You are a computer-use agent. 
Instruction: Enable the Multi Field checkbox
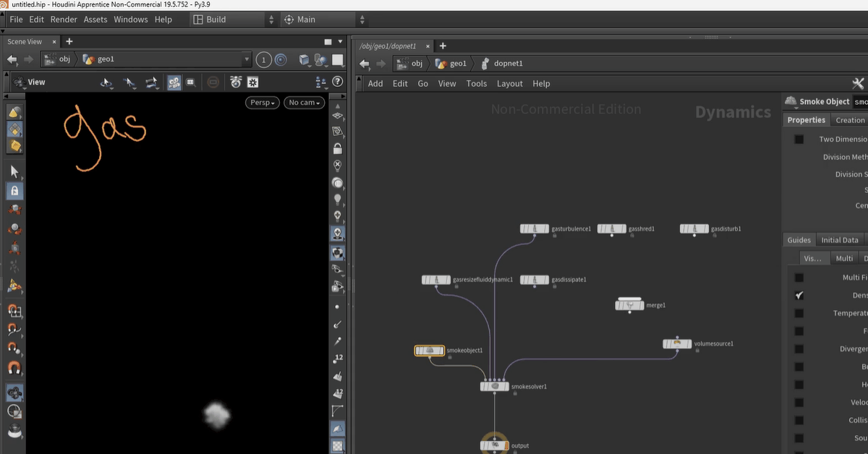(x=799, y=278)
